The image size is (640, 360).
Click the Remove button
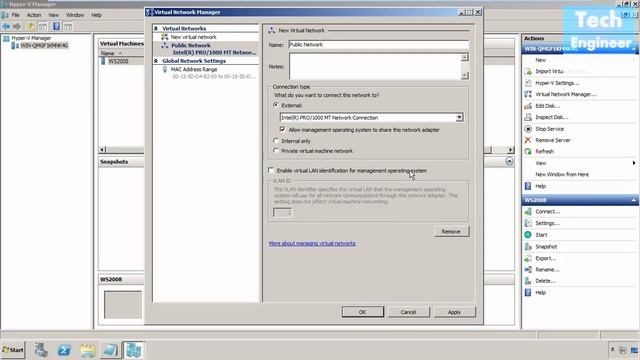pos(451,231)
